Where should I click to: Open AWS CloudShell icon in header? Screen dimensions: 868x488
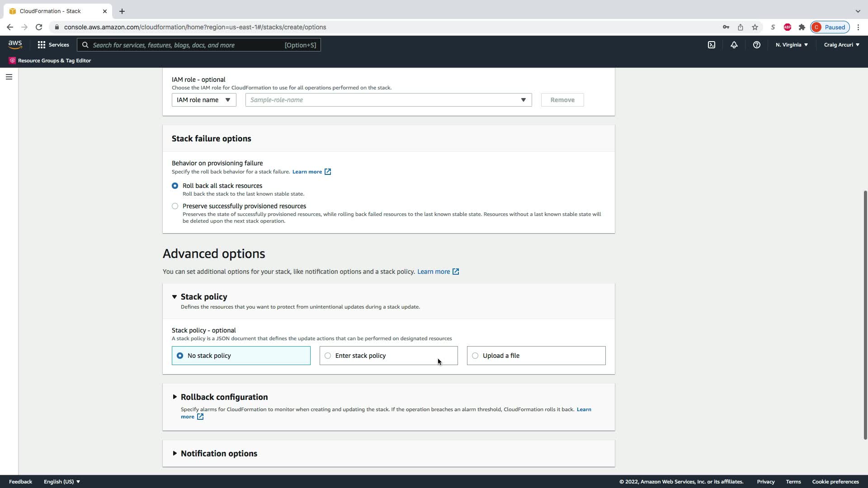click(711, 45)
